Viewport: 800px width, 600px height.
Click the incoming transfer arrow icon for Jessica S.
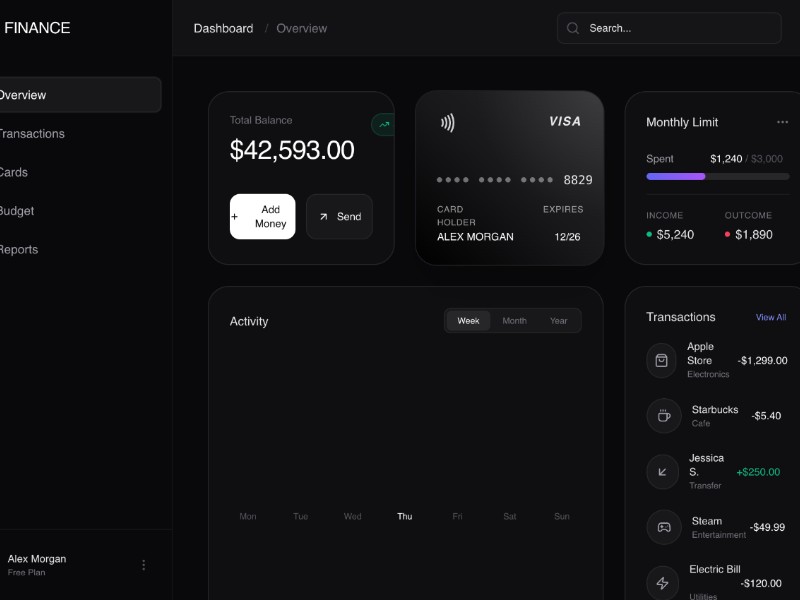[x=664, y=470]
